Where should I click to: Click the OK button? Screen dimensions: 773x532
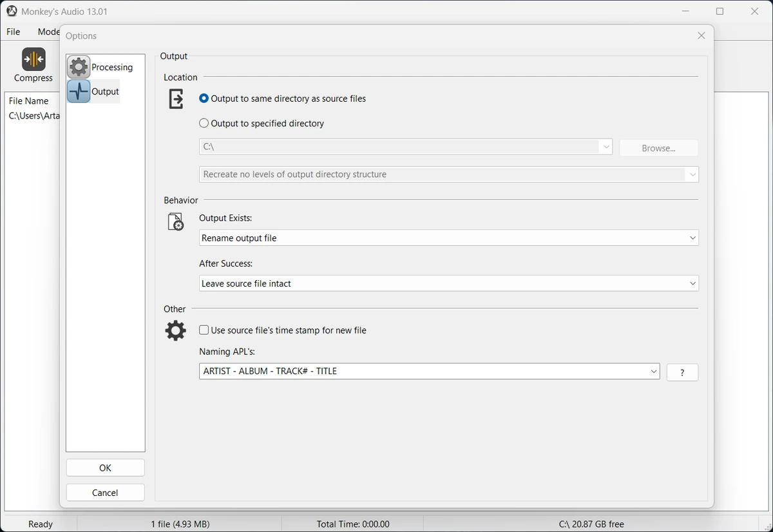[106, 468]
